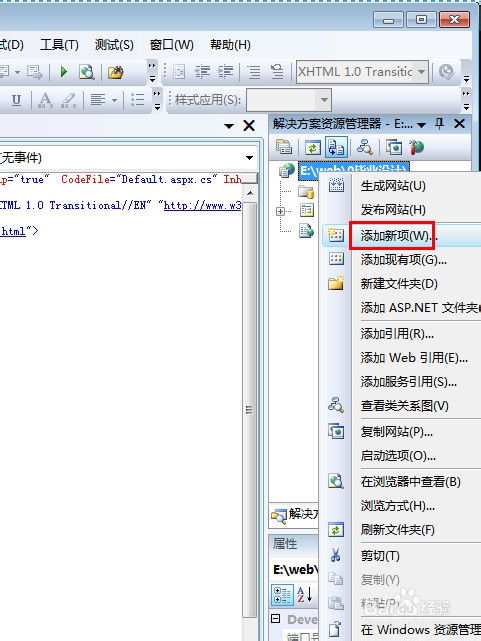This screenshot has height=641, width=481.
Task: Toggle the Nest Related Files icon
Action: click(336, 148)
